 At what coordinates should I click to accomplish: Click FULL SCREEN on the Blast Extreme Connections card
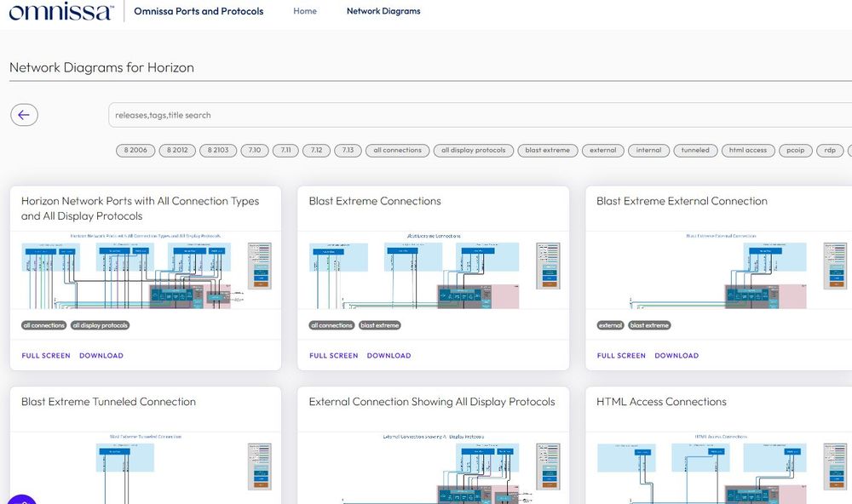click(x=334, y=356)
